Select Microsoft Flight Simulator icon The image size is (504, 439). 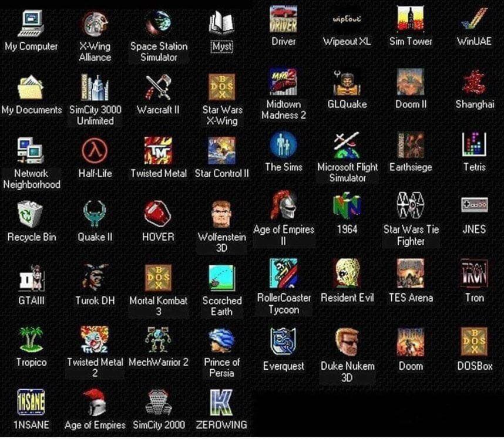pyautogui.click(x=347, y=145)
